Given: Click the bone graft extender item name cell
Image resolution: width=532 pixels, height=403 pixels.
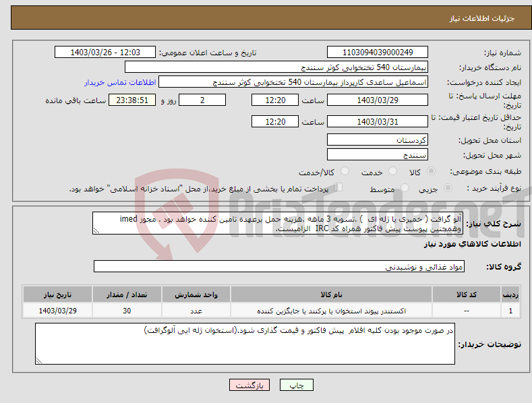Looking at the screenshot, I should coord(331,311).
